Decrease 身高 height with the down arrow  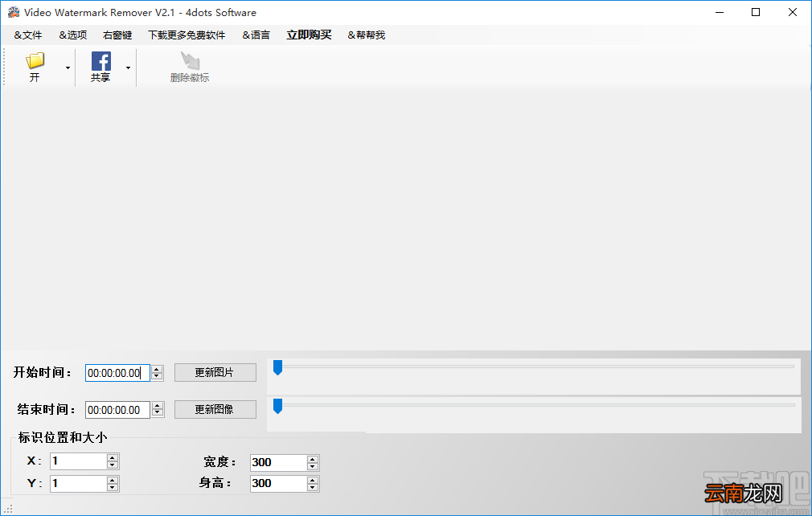pos(312,488)
